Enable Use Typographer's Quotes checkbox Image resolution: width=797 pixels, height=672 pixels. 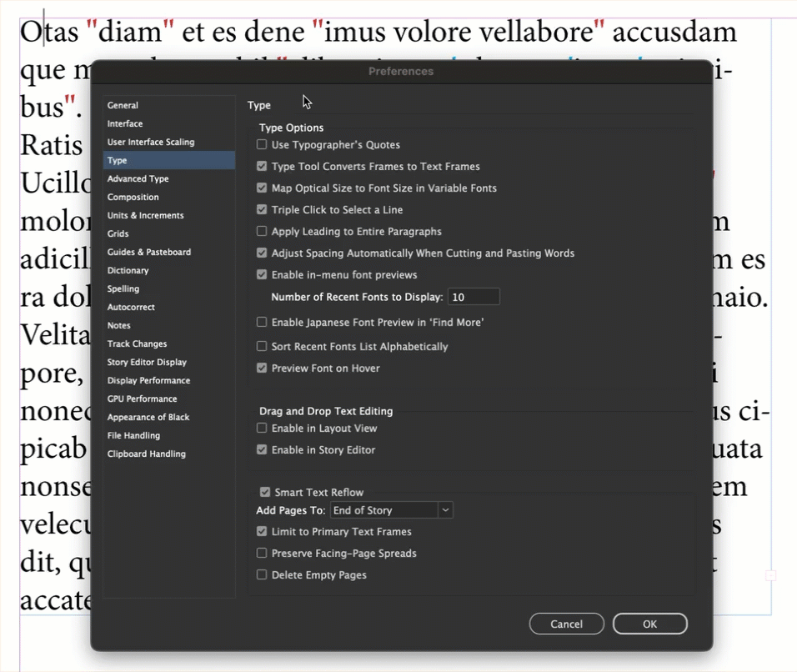(x=262, y=145)
